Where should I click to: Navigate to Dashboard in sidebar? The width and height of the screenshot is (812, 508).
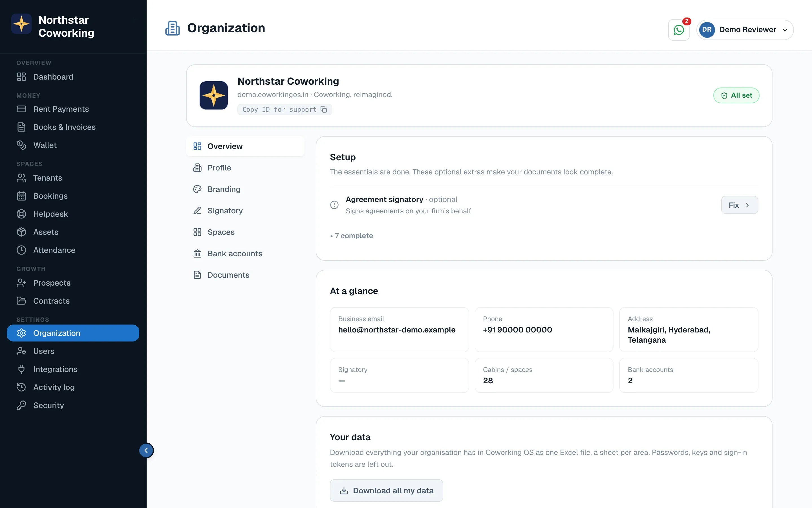click(x=73, y=77)
